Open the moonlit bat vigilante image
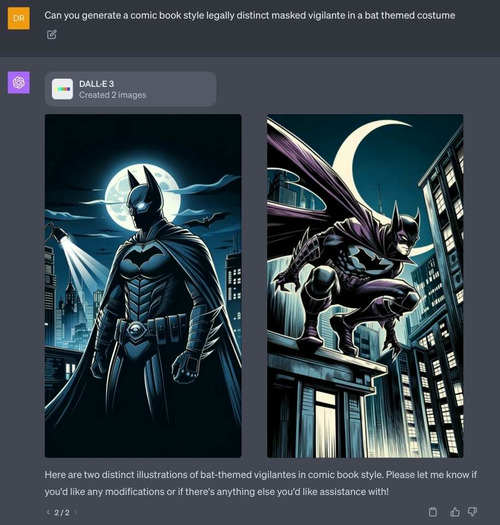The width and height of the screenshot is (500, 525). [143, 286]
